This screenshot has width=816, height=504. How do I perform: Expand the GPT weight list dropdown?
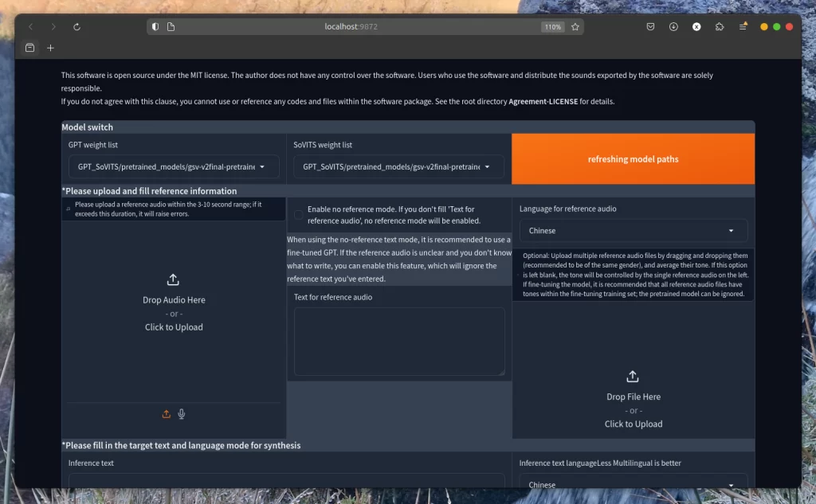[x=174, y=167]
